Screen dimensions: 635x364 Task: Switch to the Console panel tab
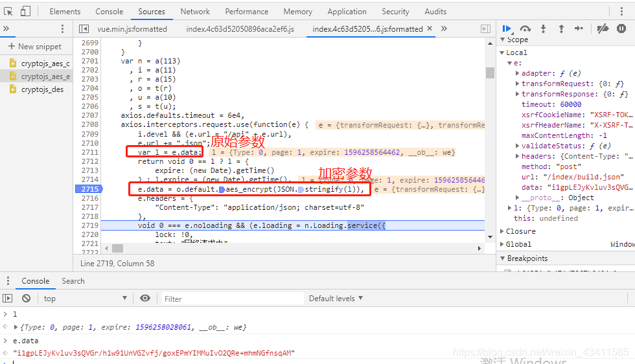point(110,12)
